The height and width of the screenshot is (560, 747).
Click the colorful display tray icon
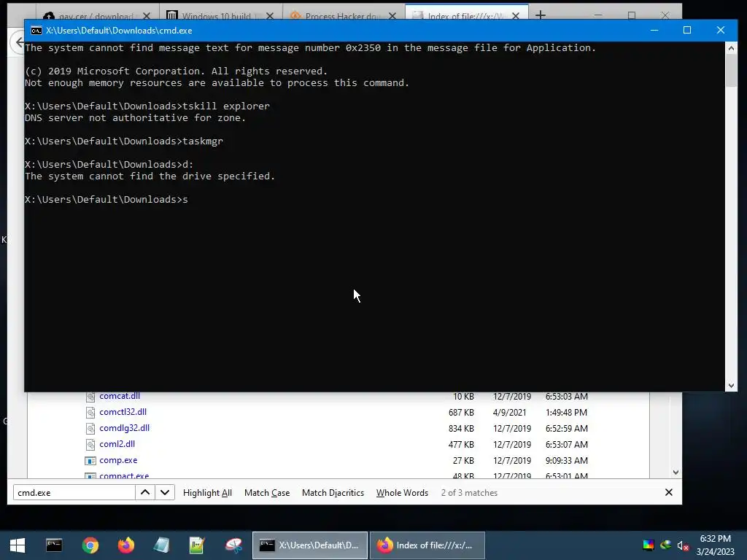(x=649, y=545)
